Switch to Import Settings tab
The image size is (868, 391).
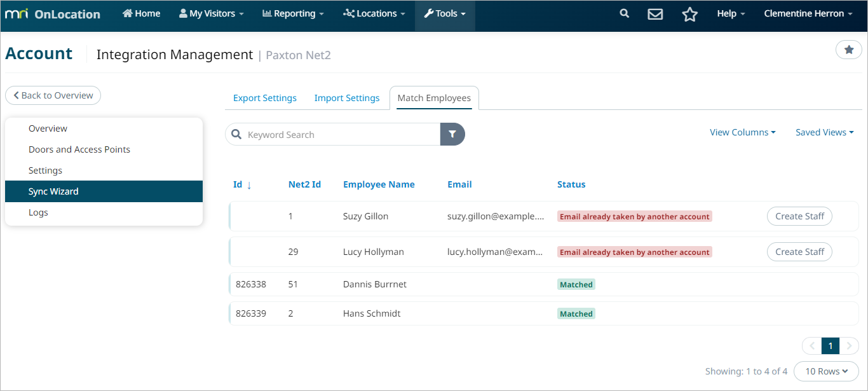pos(347,98)
